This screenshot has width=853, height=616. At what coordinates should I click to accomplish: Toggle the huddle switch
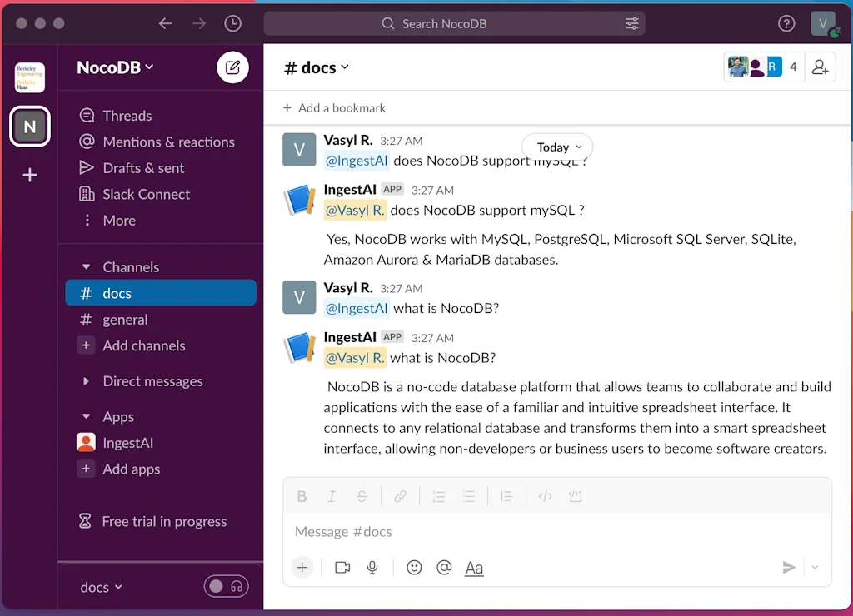(x=226, y=587)
